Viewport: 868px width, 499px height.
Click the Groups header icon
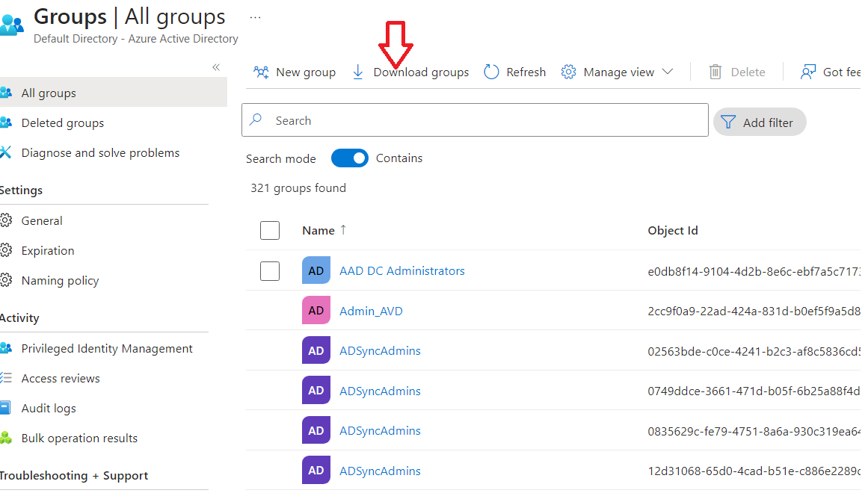[x=12, y=25]
